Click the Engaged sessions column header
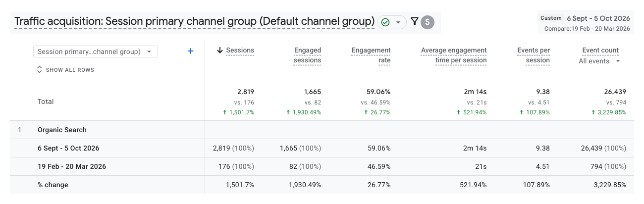The image size is (644, 204). click(x=308, y=55)
